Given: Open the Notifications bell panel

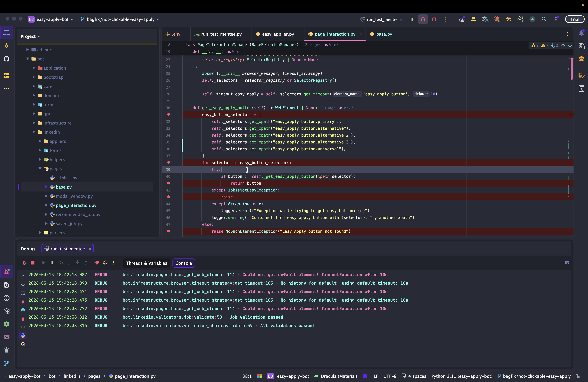Looking at the screenshot, I should point(581,33).
